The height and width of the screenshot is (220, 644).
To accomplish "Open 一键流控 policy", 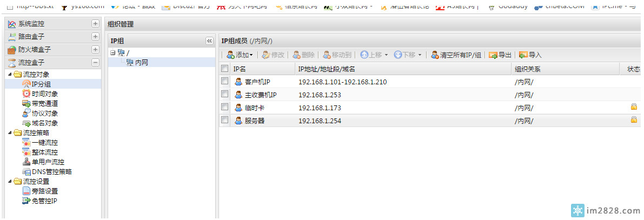I will click(x=44, y=143).
